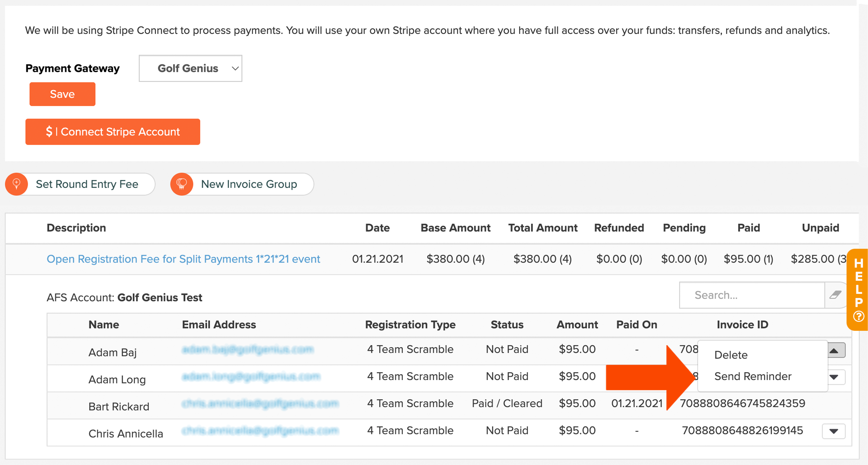Click Not Paid status for Chris Annicella

point(507,430)
